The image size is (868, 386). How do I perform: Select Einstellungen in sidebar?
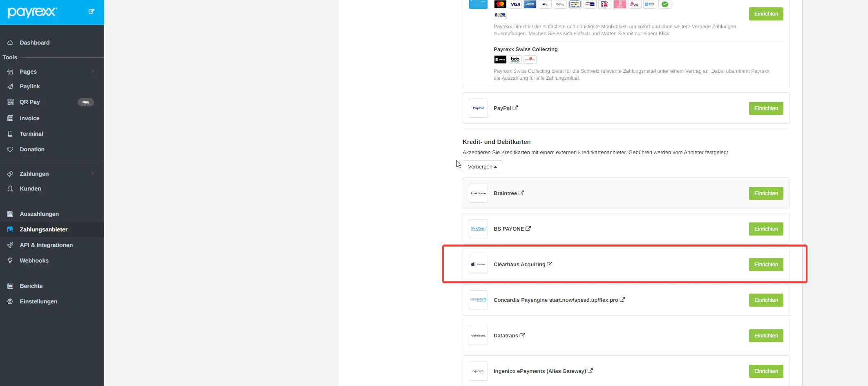[x=38, y=301]
